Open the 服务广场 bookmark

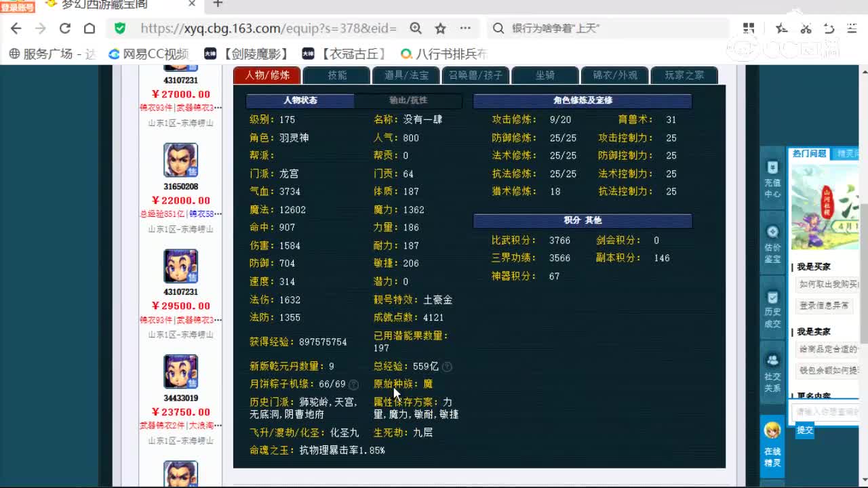(x=53, y=54)
